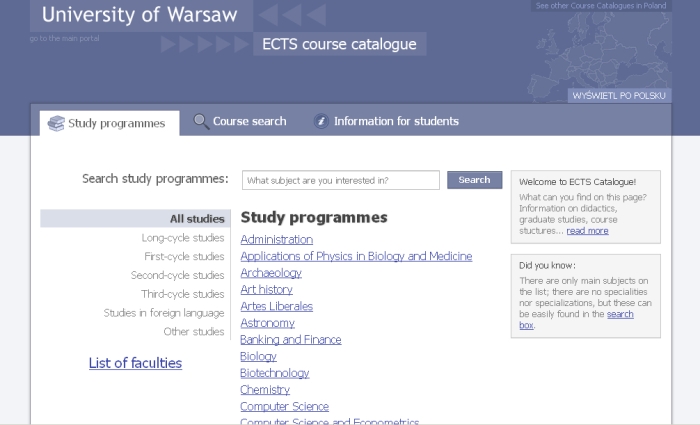Open the Administration programme
The image size is (700, 425).
276,240
